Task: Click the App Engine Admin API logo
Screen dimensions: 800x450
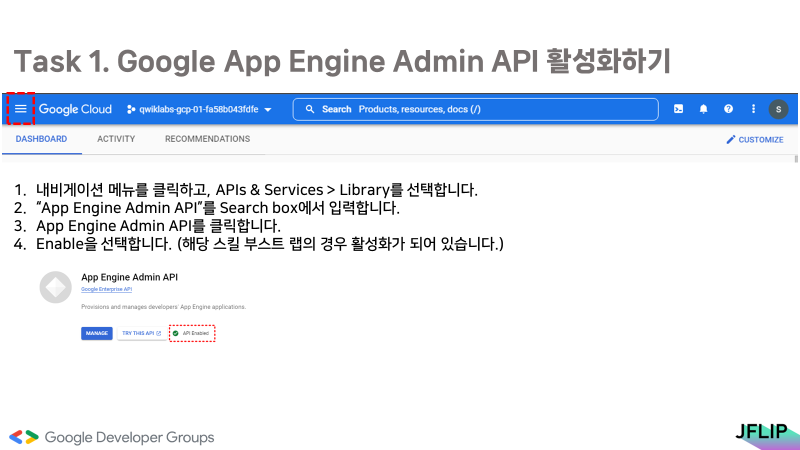Action: coord(56,287)
